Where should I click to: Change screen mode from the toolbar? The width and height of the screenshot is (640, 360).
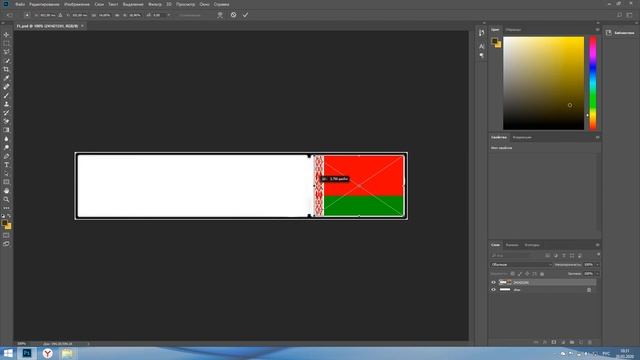6,244
